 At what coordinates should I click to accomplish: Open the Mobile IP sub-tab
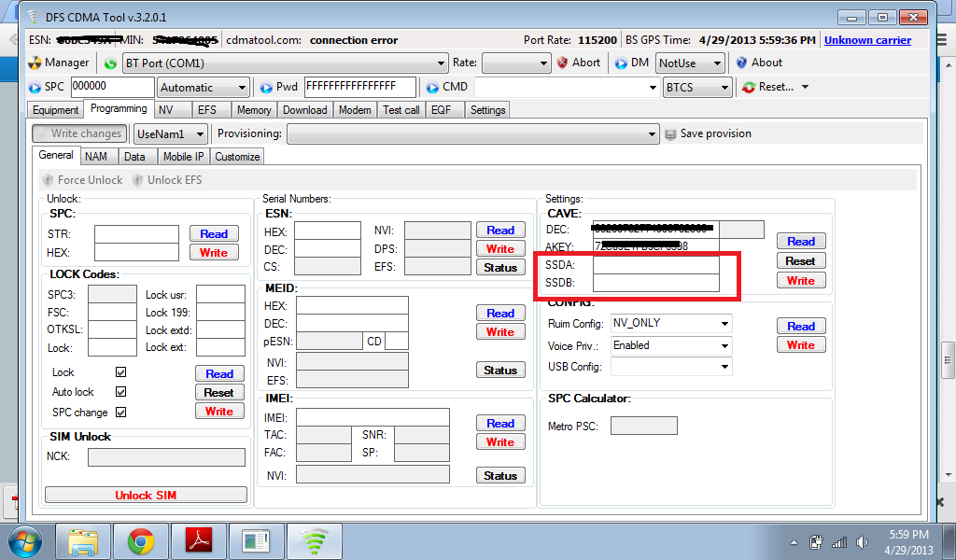[184, 157]
